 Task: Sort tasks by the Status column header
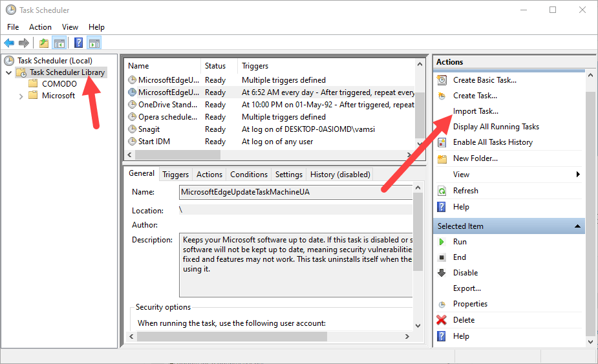click(219, 66)
